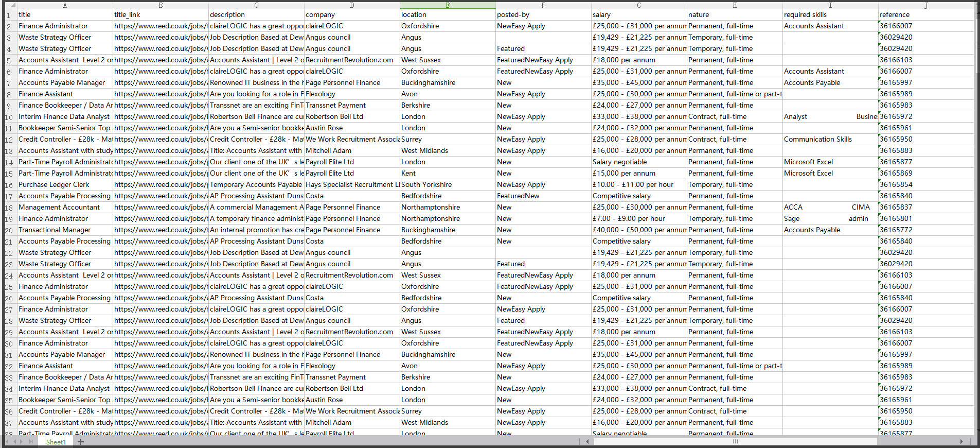Select the 'ACCA CIMA' required skills cell
980x448 pixels.
coord(830,208)
